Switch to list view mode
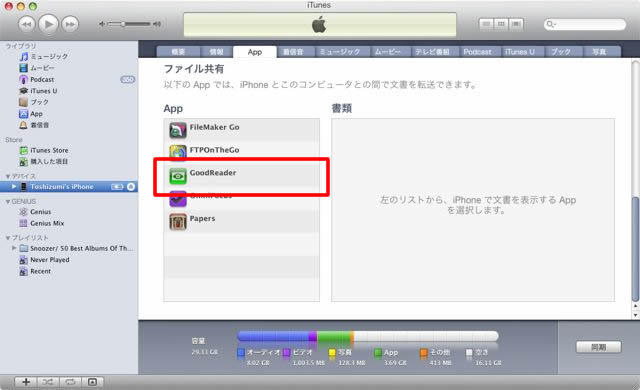The image size is (640, 390). click(486, 24)
